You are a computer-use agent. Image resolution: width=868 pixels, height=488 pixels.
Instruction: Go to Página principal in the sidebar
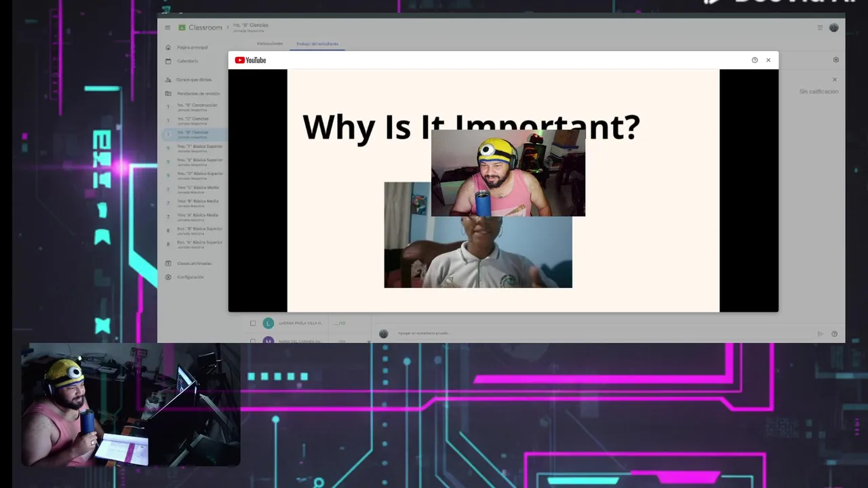coord(193,47)
